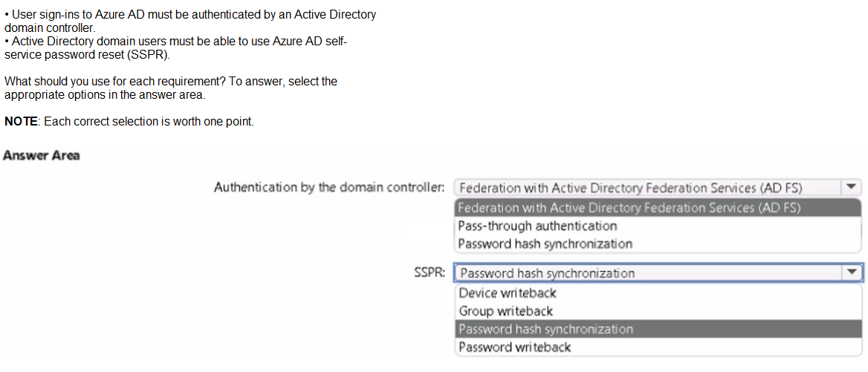
Task: Expand the authentication dropdown arrow
Action: point(852,187)
